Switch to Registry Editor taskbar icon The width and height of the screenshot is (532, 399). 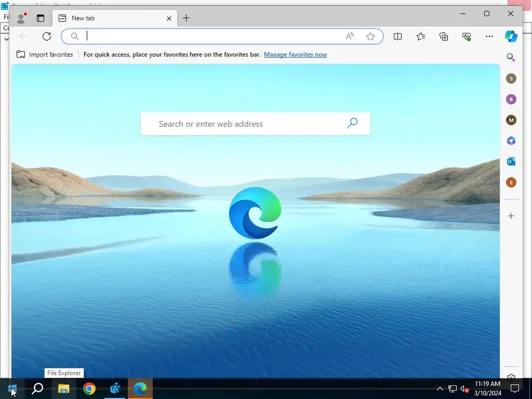click(x=115, y=389)
